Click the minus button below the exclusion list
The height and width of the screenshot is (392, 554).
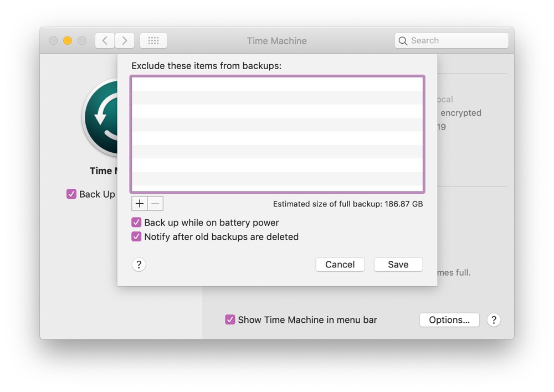click(x=155, y=203)
